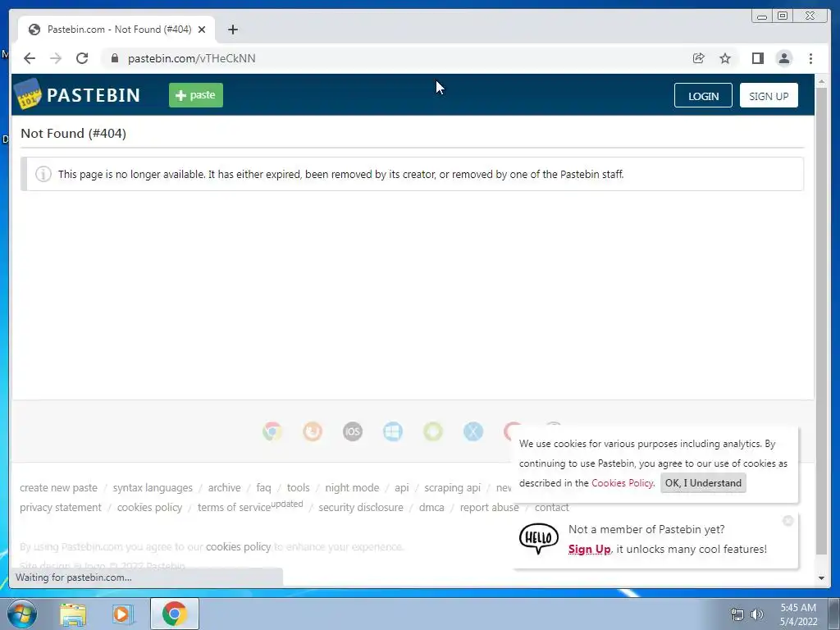Click the page no longer available message
Screen dimensions: 840x630
coord(340,174)
